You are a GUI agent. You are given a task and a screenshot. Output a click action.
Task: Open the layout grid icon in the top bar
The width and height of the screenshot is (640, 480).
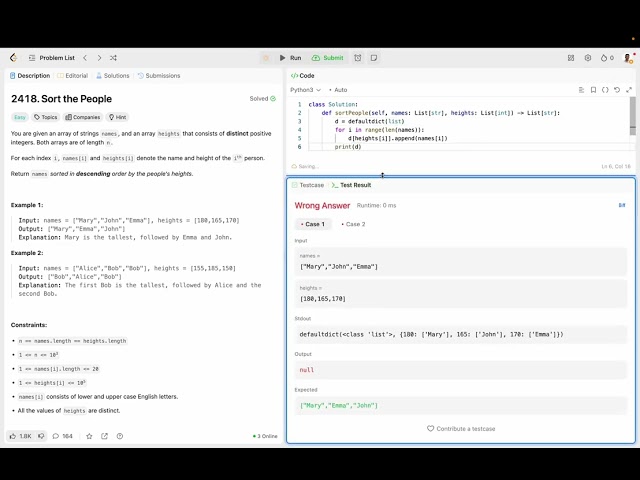tap(571, 58)
